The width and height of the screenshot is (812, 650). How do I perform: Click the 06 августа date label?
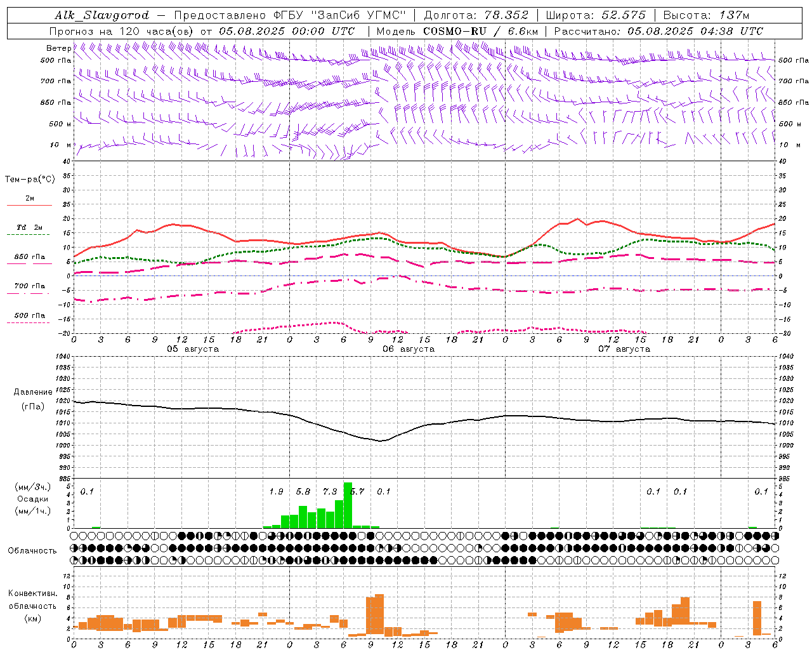pyautogui.click(x=409, y=349)
